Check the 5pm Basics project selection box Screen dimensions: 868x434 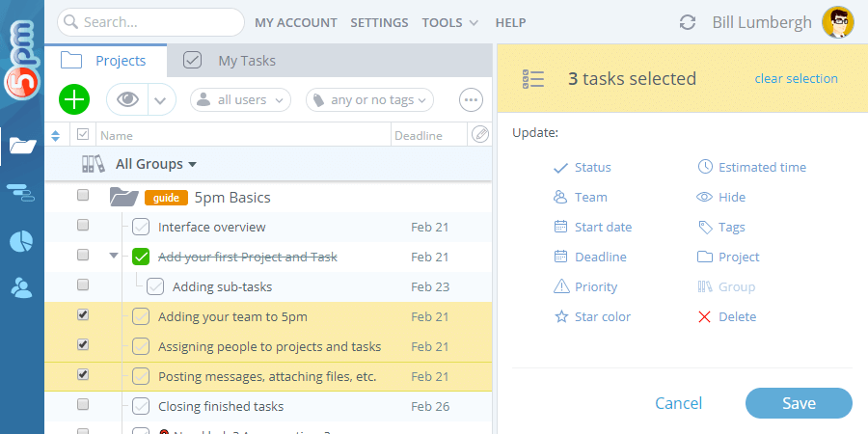point(83,195)
